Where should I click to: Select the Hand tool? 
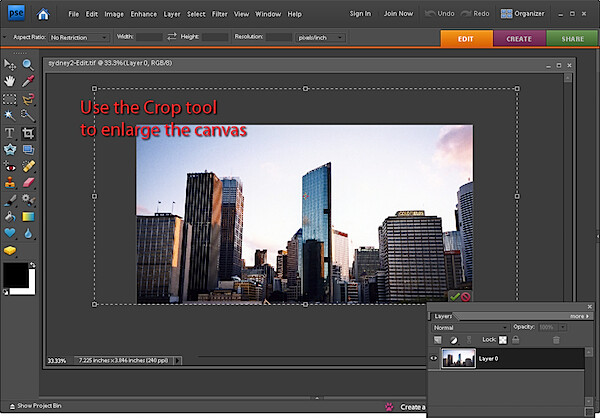coord(10,81)
